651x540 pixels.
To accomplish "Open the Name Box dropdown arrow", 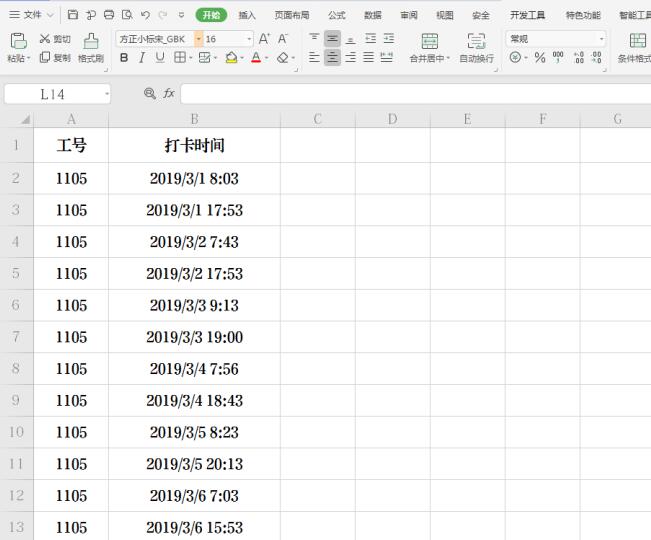I will tap(107, 94).
